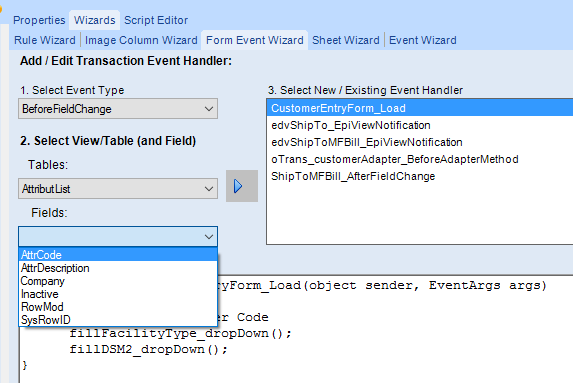Collapse the Fields dropdown chevron
Viewport: 573px width, 383px height.
tap(209, 237)
